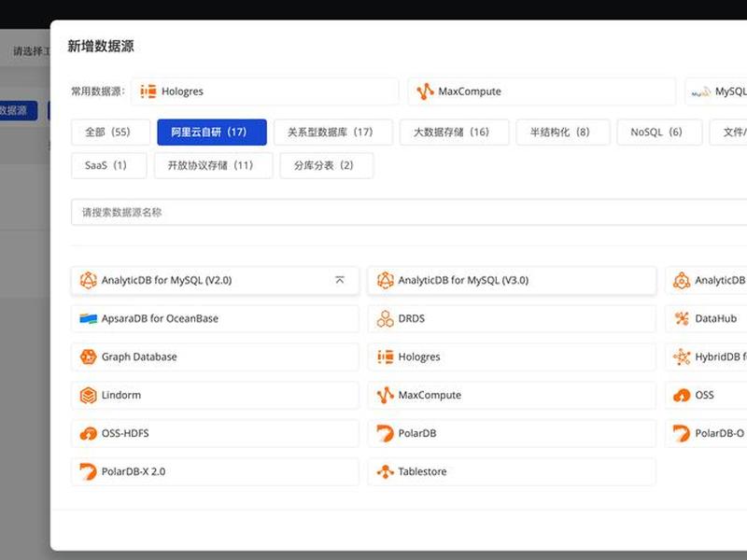Click the OSS-HDFS icon
Image resolution: width=747 pixels, height=560 pixels.
pos(88,433)
